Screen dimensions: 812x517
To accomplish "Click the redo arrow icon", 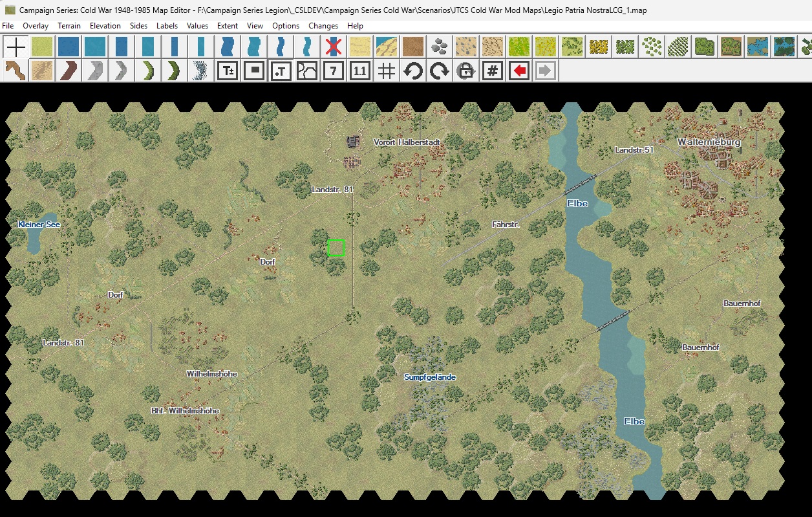I will pyautogui.click(x=439, y=71).
